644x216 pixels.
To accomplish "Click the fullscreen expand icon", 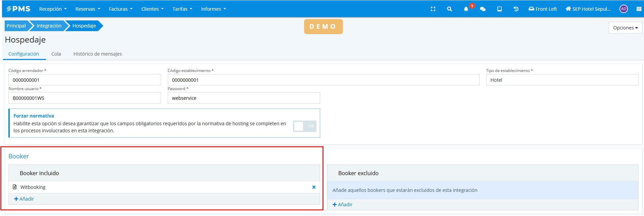I will (x=433, y=9).
